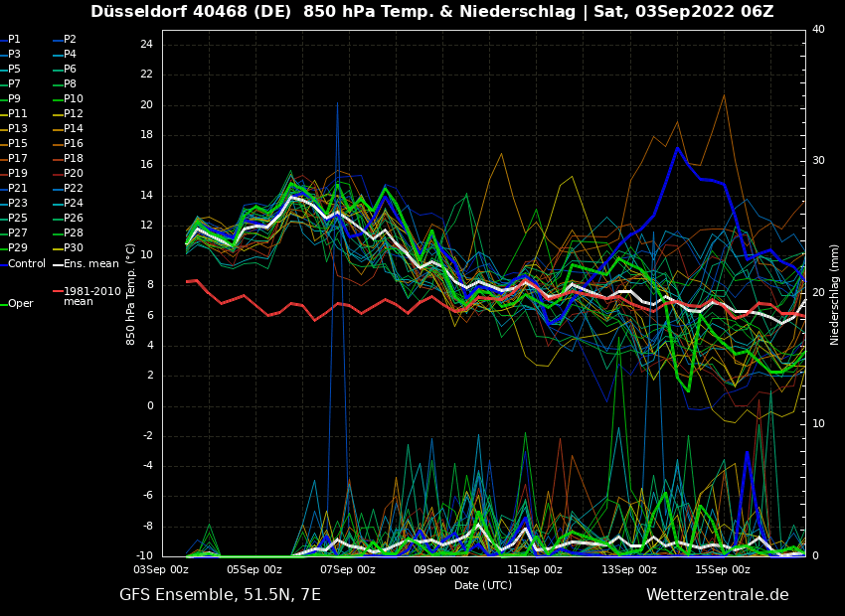Click the green Oper legend entry
This screenshot has height=616, width=845.
click(x=21, y=304)
